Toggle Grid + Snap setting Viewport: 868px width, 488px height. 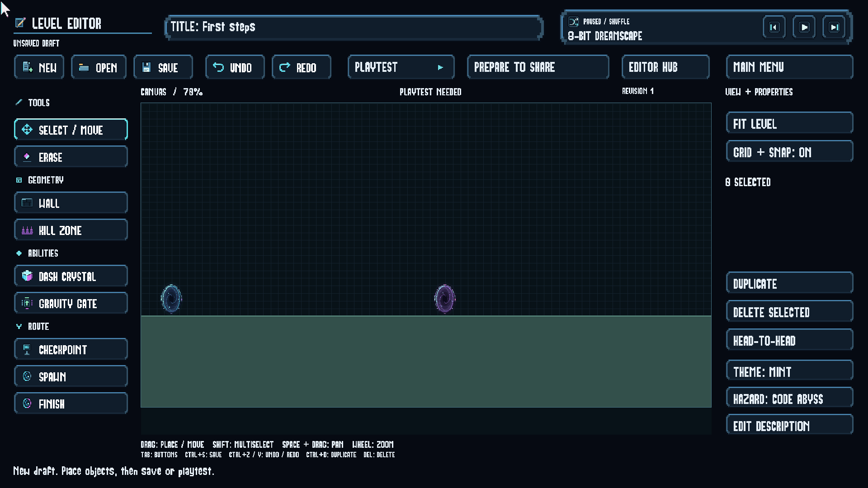point(790,152)
